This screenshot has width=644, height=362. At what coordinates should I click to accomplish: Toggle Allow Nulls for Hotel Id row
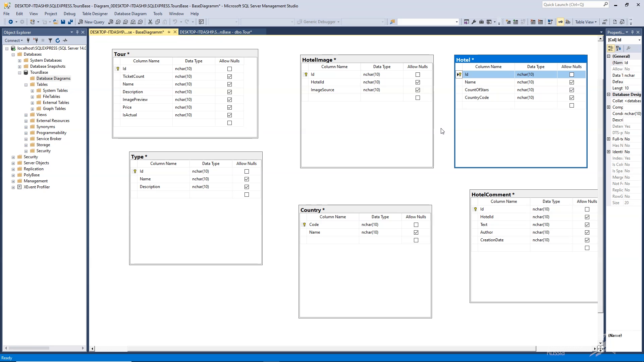coord(572,74)
